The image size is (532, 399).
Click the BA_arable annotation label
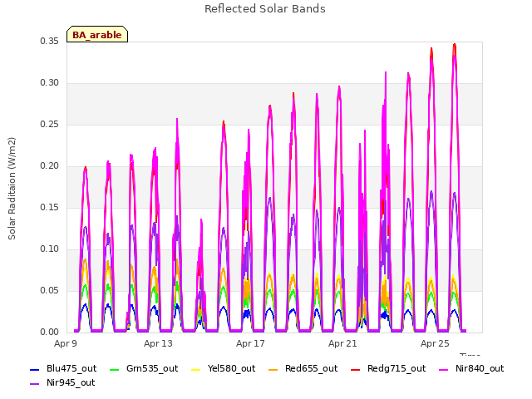tap(97, 34)
